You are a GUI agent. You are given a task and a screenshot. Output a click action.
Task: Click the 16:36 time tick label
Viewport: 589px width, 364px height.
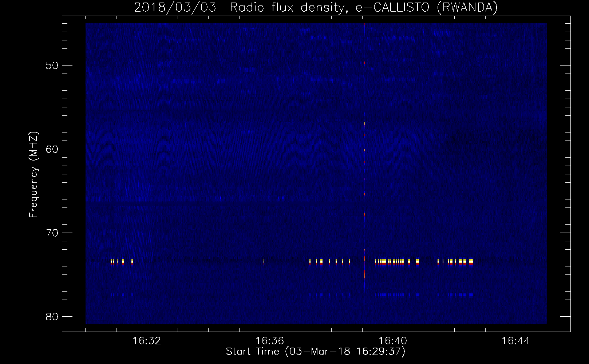coord(270,341)
